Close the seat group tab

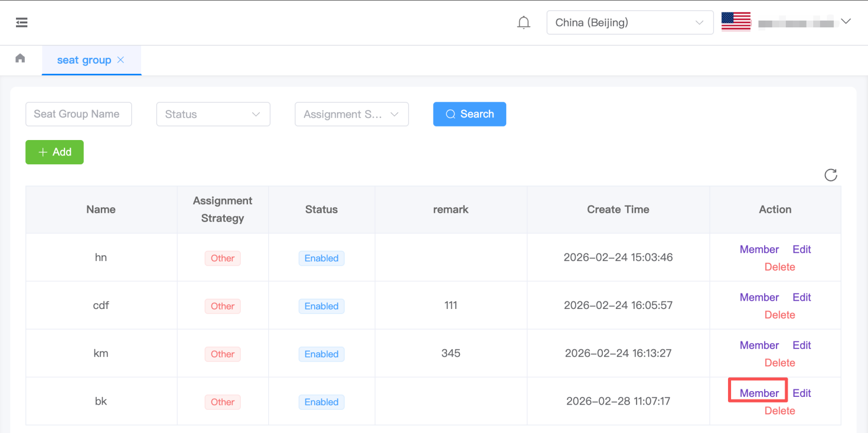coord(120,60)
